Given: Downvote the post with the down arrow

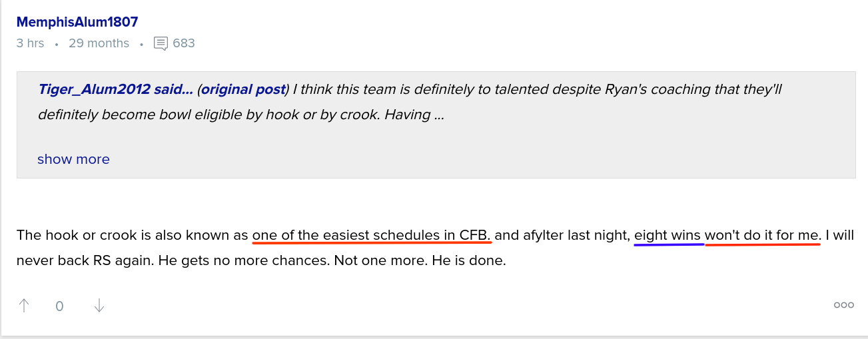Looking at the screenshot, I should pos(99,306).
